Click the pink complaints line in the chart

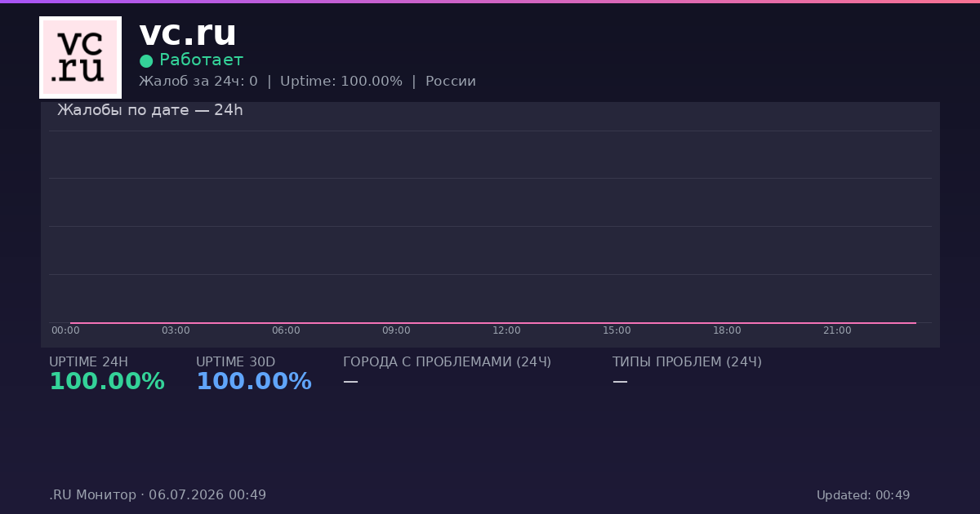(x=492, y=323)
